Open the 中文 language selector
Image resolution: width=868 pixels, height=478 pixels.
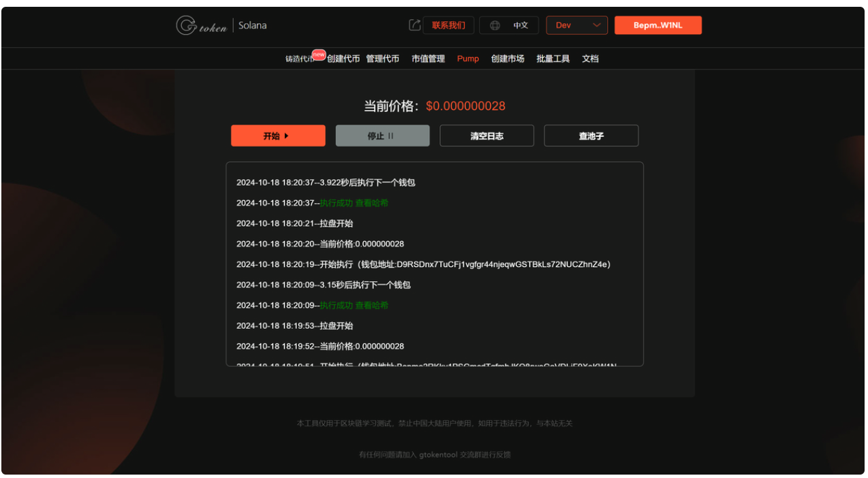521,25
